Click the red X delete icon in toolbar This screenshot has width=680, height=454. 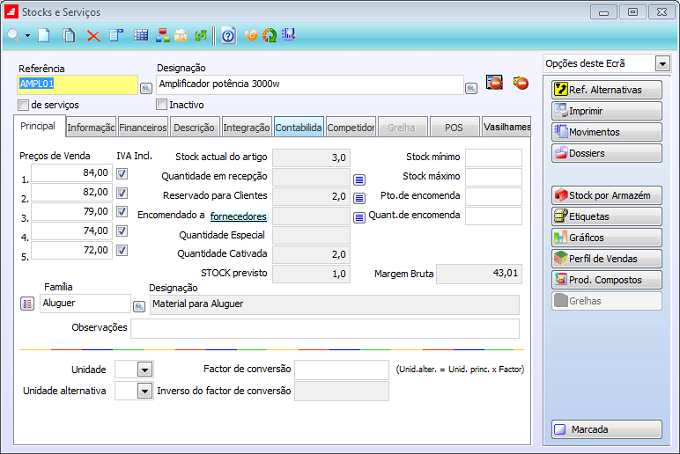click(x=93, y=35)
